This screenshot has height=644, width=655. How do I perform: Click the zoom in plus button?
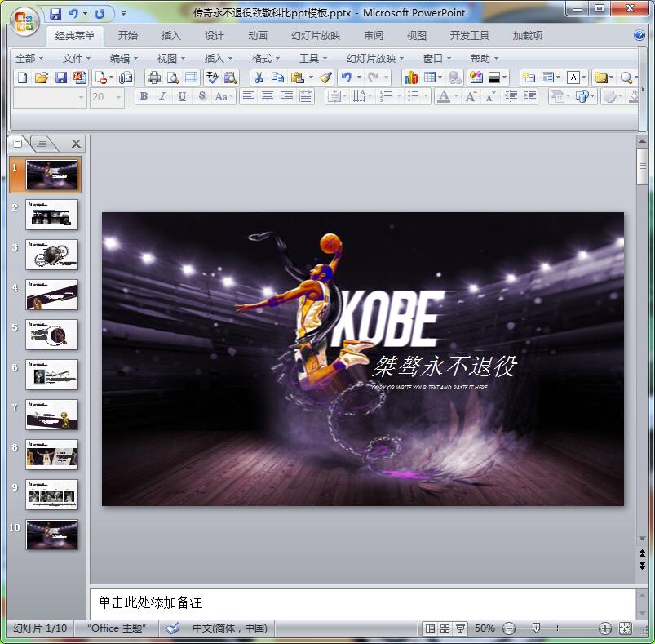pyautogui.click(x=605, y=628)
